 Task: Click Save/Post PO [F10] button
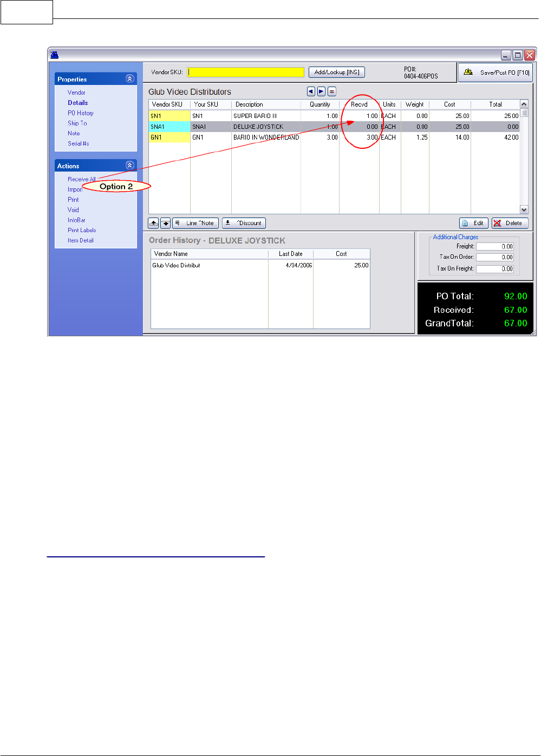pos(496,72)
